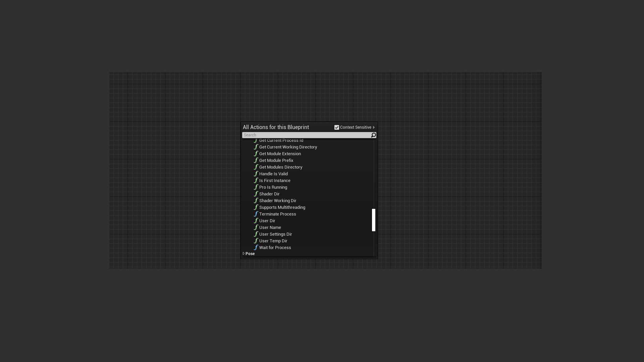Click the f icon beside User Temp Dir

tap(256, 241)
